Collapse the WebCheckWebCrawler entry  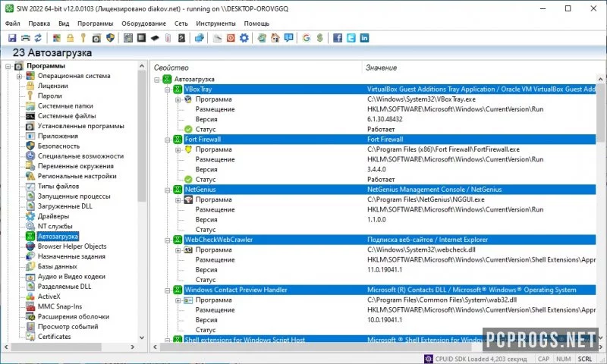click(x=167, y=240)
